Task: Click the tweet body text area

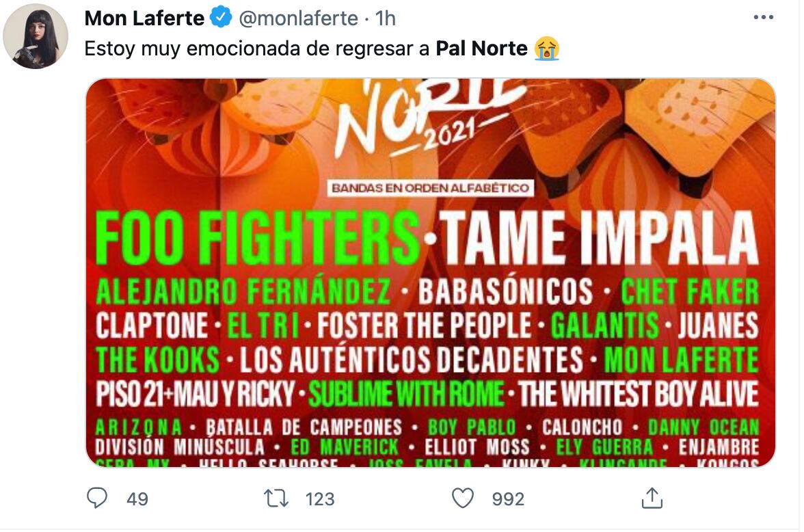Action: click(x=273, y=49)
